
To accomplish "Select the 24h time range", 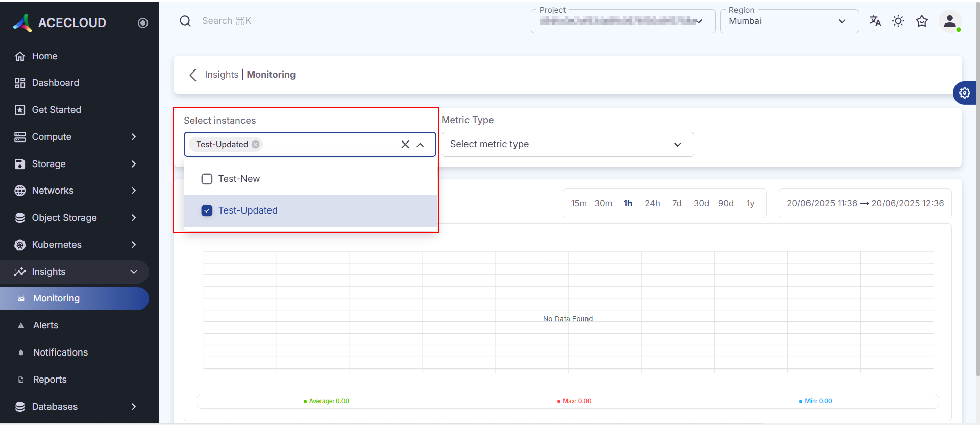I will point(652,203).
